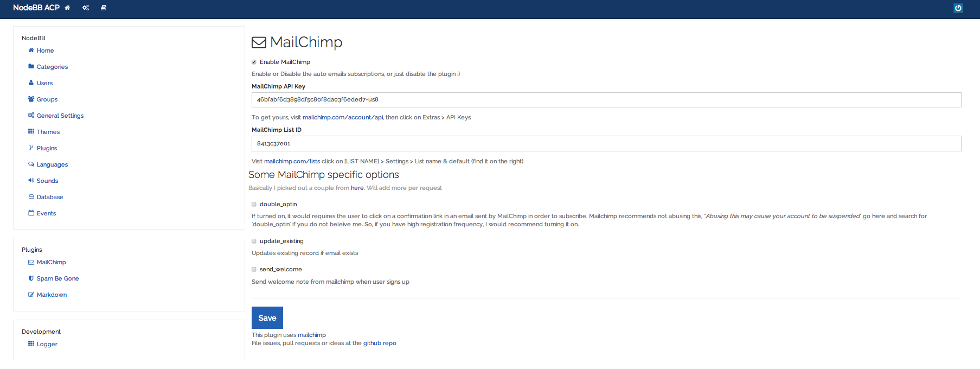Check the send_welcome option
This screenshot has height=369, width=980.
click(254, 269)
